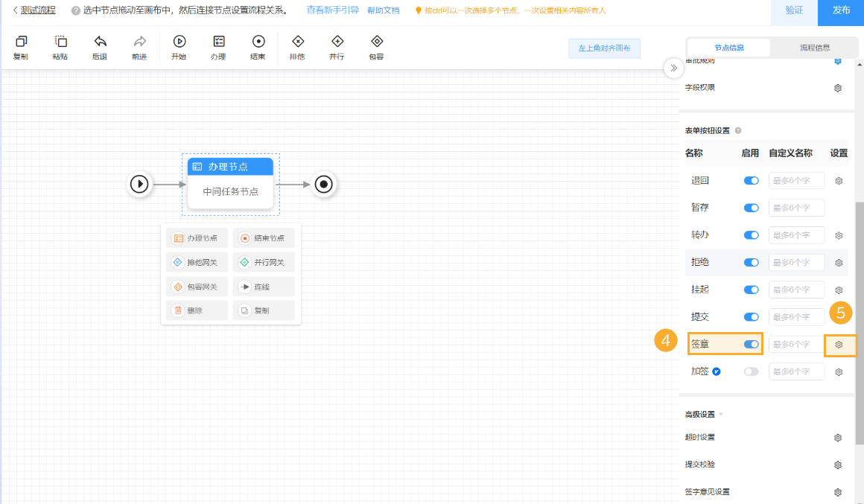Screen dimensions: 864x504
Task: Enable the 加签 toggle switch
Action: pos(751,371)
